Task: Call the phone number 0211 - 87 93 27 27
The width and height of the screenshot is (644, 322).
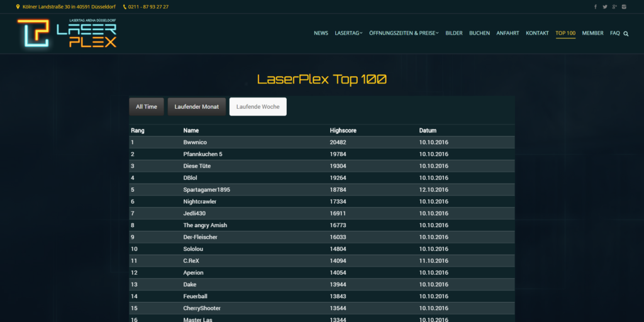Action: point(149,7)
